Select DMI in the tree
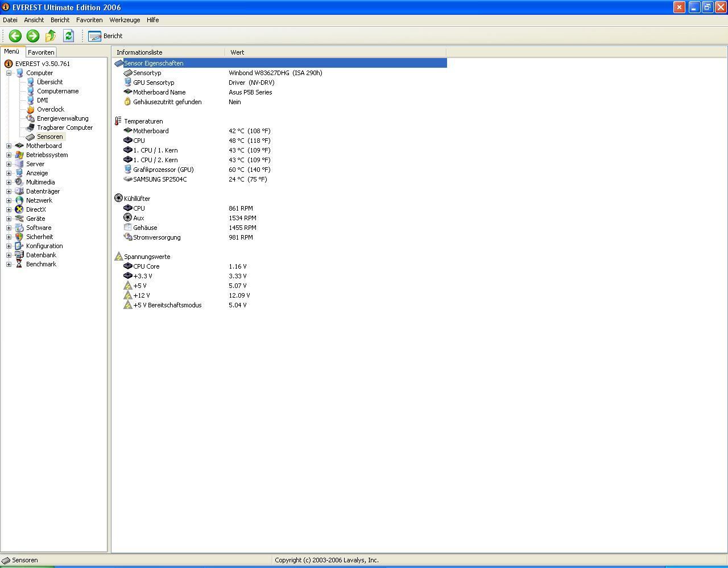Viewport: 728px width, 568px height. pos(43,100)
